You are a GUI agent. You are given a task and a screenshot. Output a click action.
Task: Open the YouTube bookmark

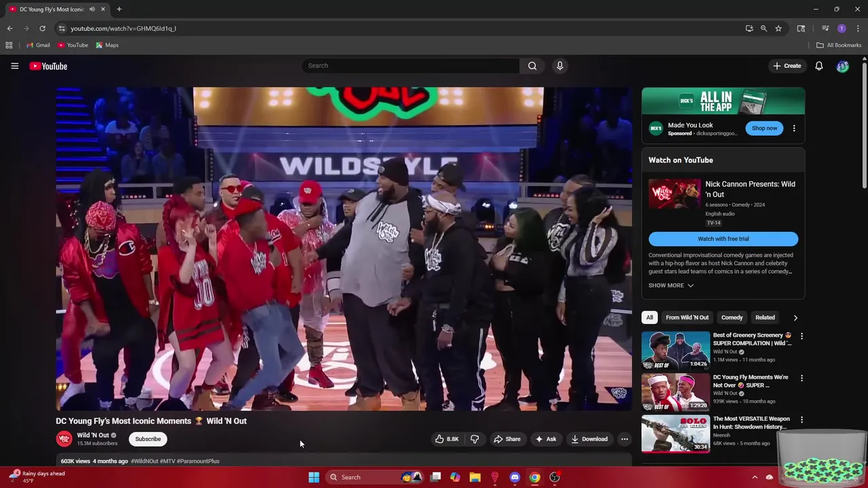pos(73,45)
